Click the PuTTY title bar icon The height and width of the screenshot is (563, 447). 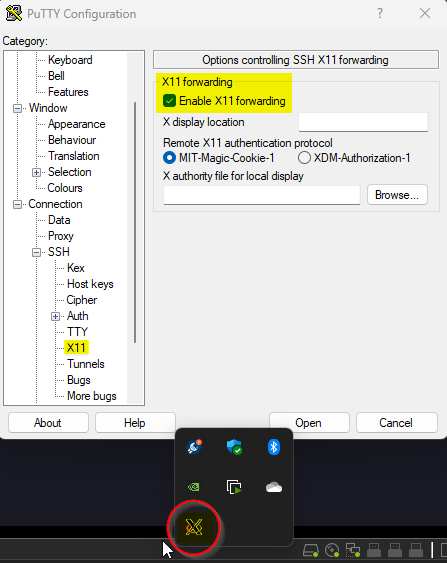14,13
